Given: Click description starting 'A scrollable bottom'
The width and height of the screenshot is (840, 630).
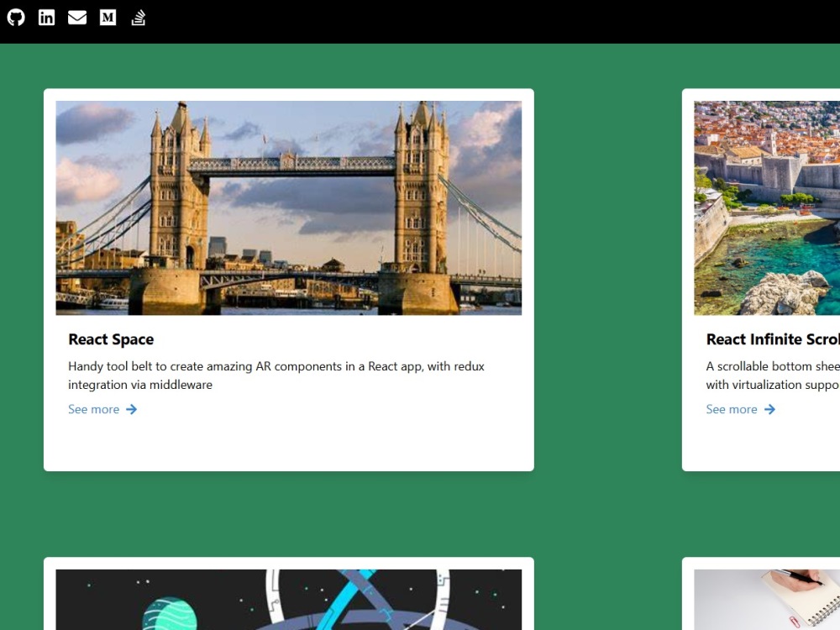Looking at the screenshot, I should pos(773,375).
